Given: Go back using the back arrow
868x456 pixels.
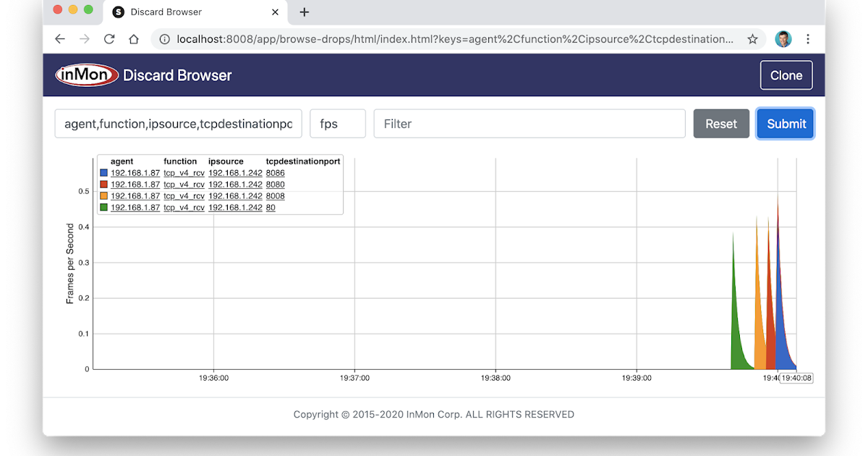Looking at the screenshot, I should tap(60, 39).
